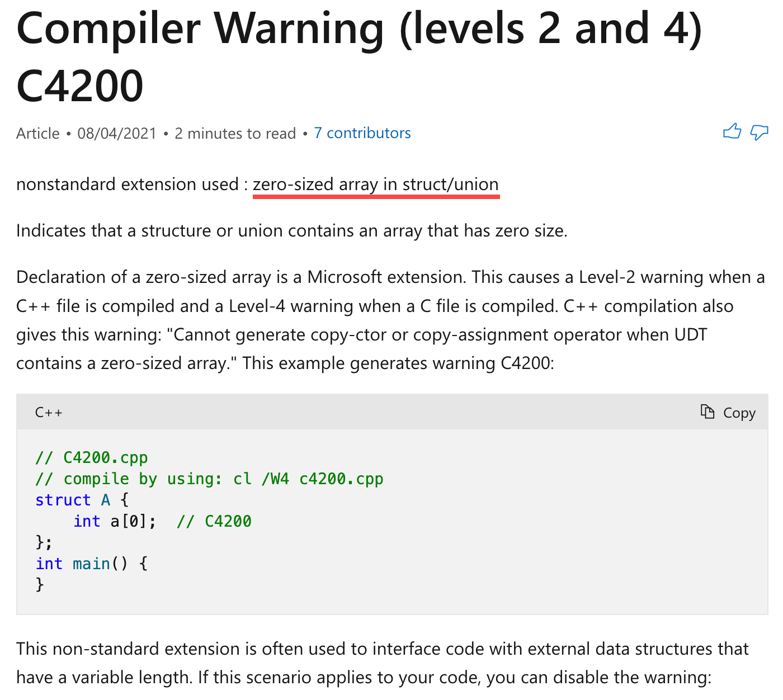Click the "struct A {" code line
Viewport: 783px width, 700px height.
82,500
